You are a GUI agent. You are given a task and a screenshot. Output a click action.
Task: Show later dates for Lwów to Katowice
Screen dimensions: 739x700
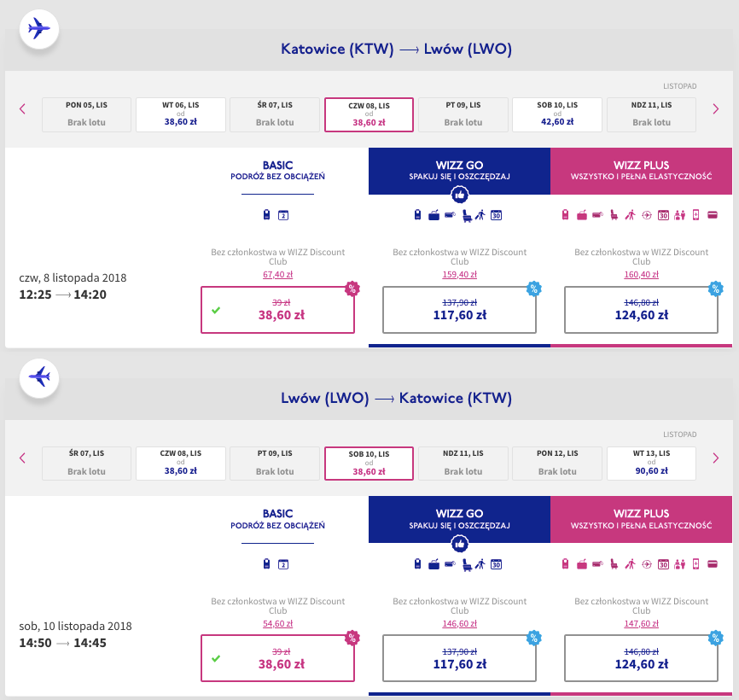(x=716, y=458)
